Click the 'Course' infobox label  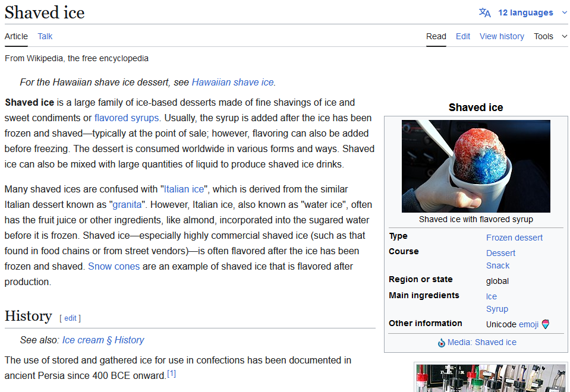(x=404, y=251)
